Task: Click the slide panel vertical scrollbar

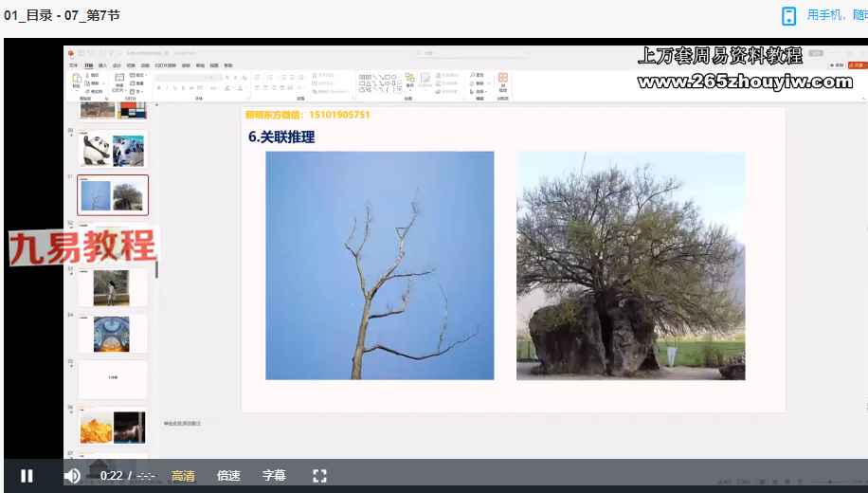Action: (x=156, y=270)
